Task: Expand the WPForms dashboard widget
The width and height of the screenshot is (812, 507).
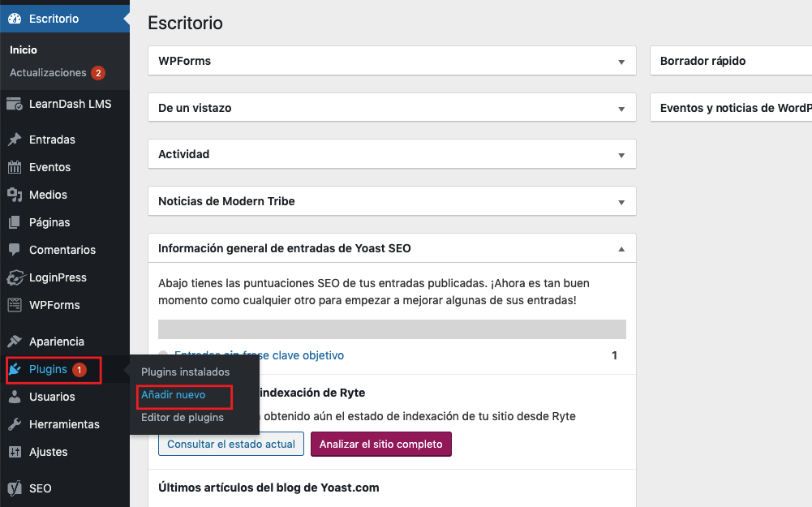Action: click(621, 62)
